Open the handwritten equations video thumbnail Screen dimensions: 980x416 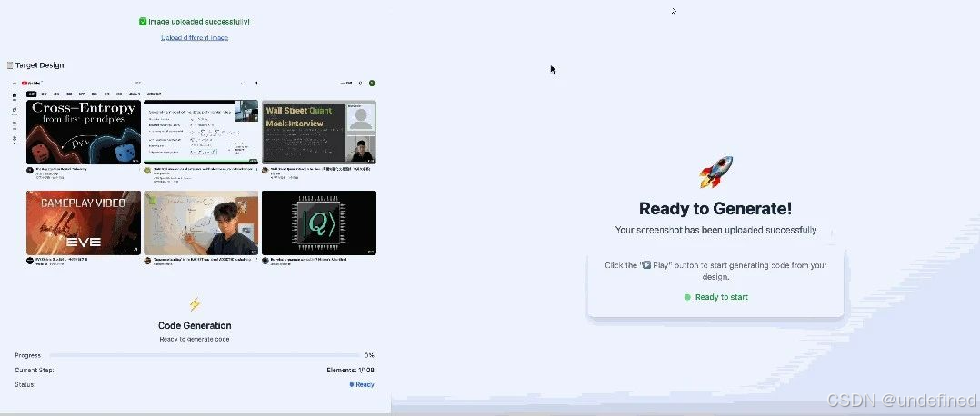coord(201,133)
